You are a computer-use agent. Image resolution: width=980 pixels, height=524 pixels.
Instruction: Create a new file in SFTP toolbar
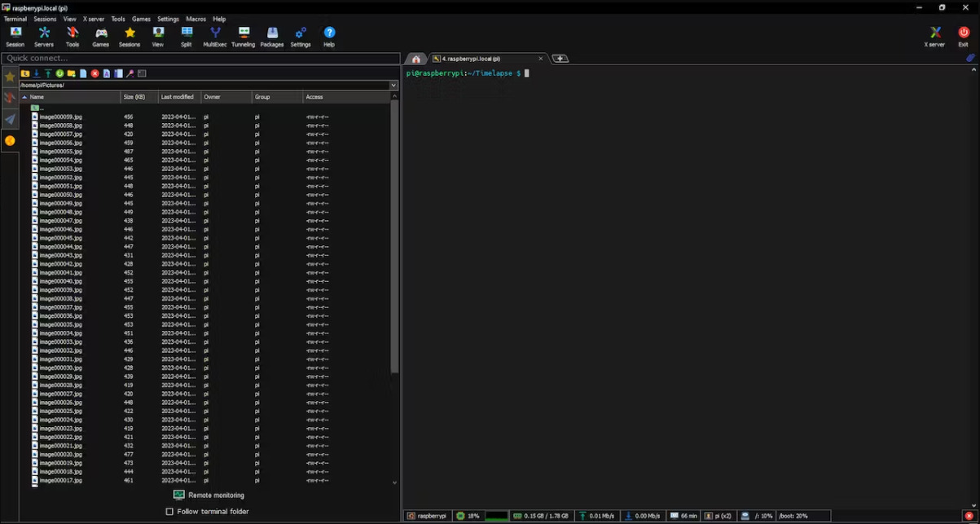pyautogui.click(x=83, y=73)
